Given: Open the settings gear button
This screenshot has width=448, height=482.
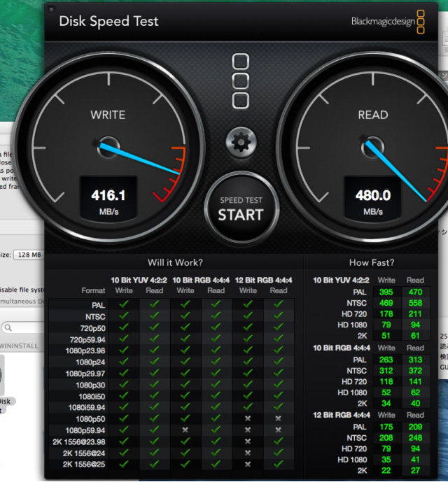Looking at the screenshot, I should (241, 142).
